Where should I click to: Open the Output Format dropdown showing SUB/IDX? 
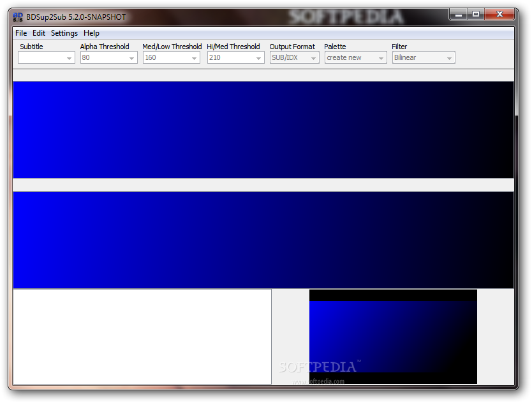click(x=295, y=57)
